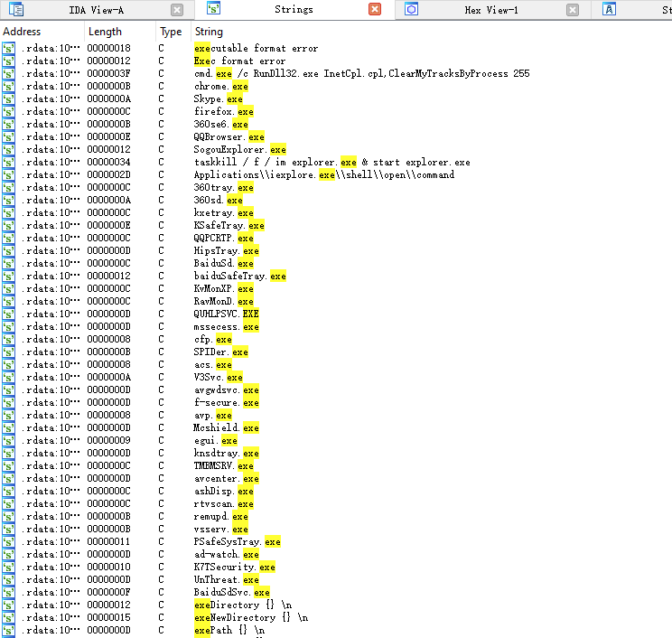Click string icon of the SogouExplorer.exe row
The height and width of the screenshot is (638, 672).
8,150
